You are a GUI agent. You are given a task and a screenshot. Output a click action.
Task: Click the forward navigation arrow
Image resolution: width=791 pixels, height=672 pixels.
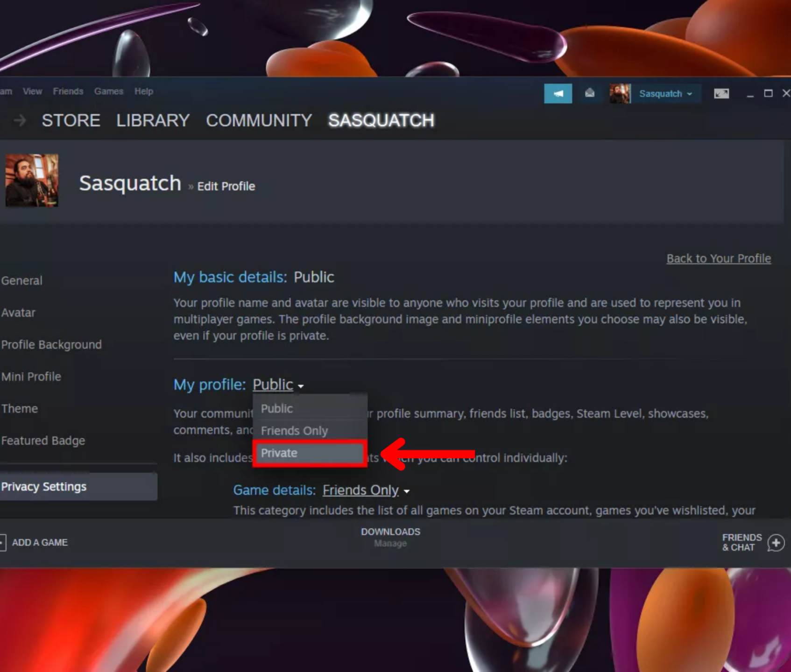point(19,120)
